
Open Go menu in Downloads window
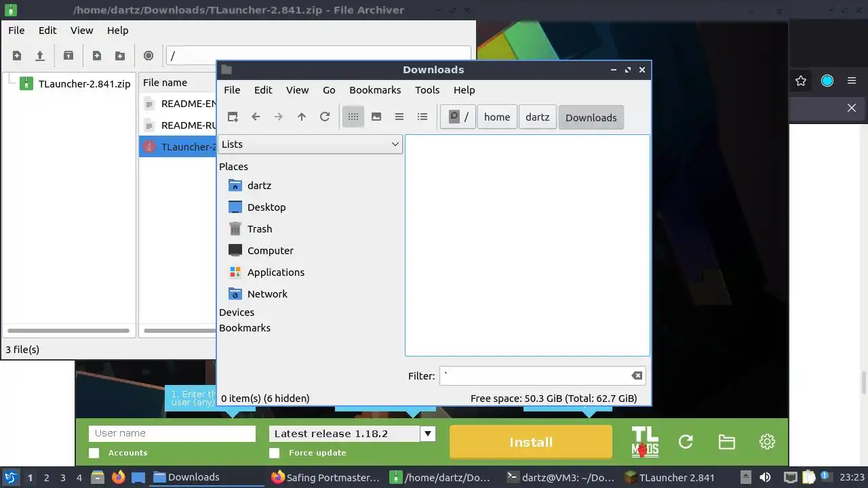(329, 90)
